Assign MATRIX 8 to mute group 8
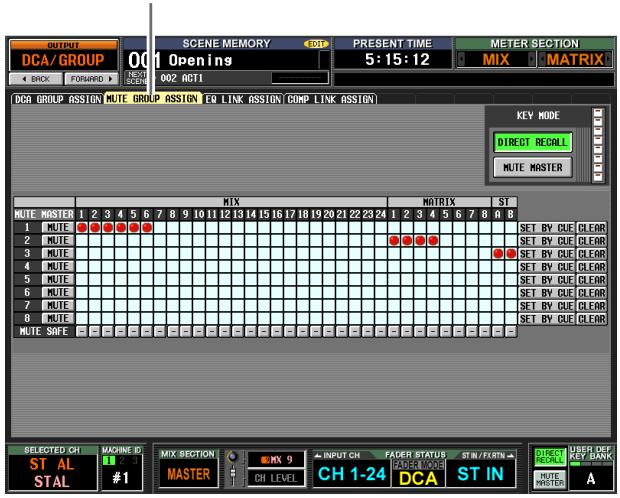 coord(485,319)
